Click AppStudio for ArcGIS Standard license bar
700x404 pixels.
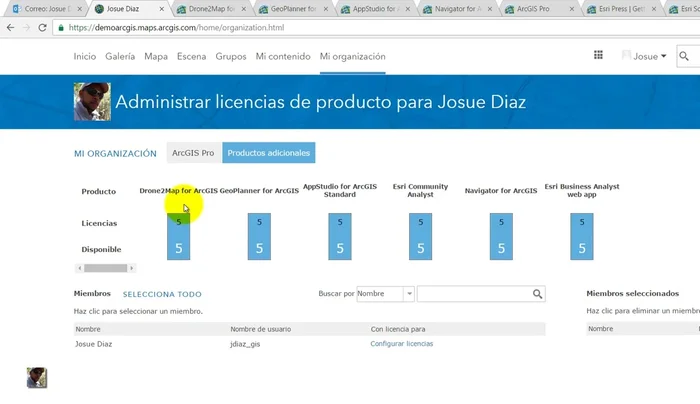(x=340, y=237)
